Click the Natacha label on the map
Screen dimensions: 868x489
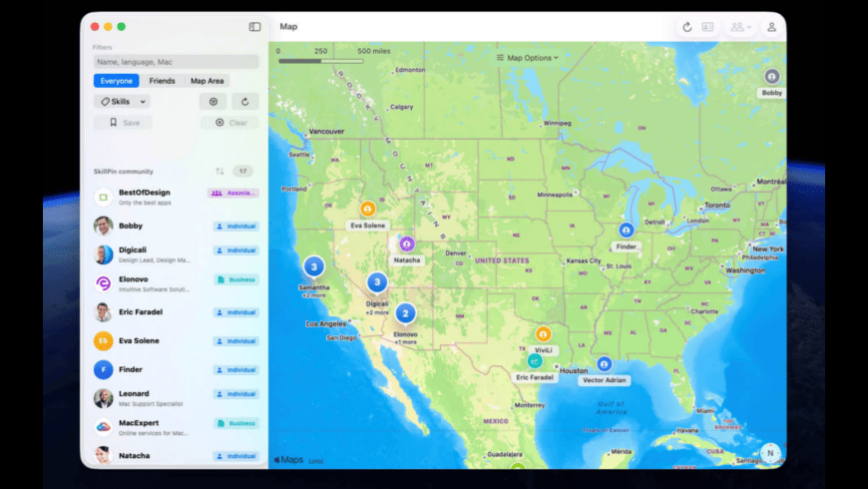coord(407,260)
